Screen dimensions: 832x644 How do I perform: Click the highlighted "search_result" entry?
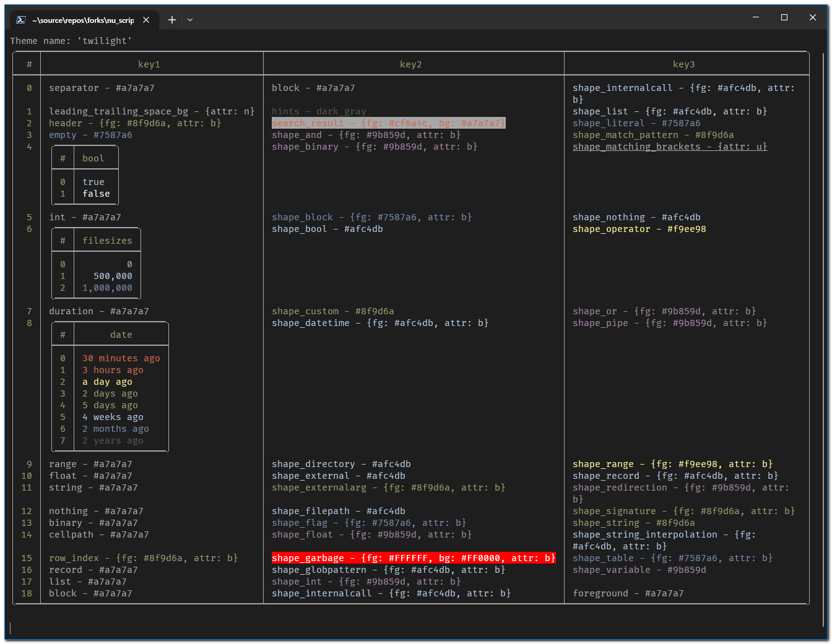[x=389, y=123]
